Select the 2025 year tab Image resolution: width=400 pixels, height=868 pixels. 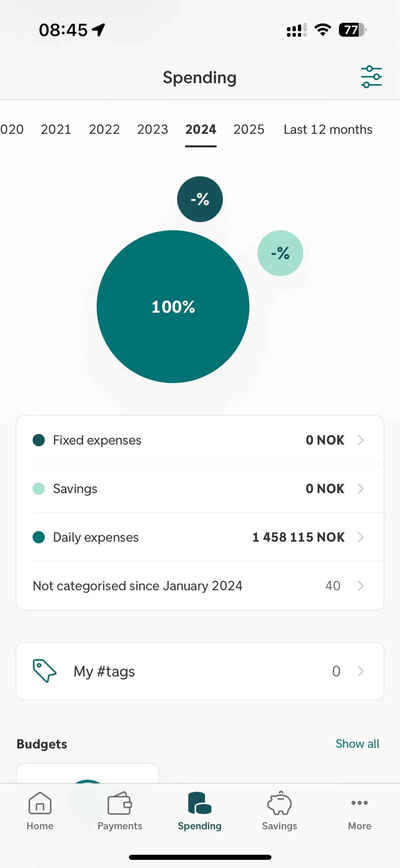(x=249, y=129)
